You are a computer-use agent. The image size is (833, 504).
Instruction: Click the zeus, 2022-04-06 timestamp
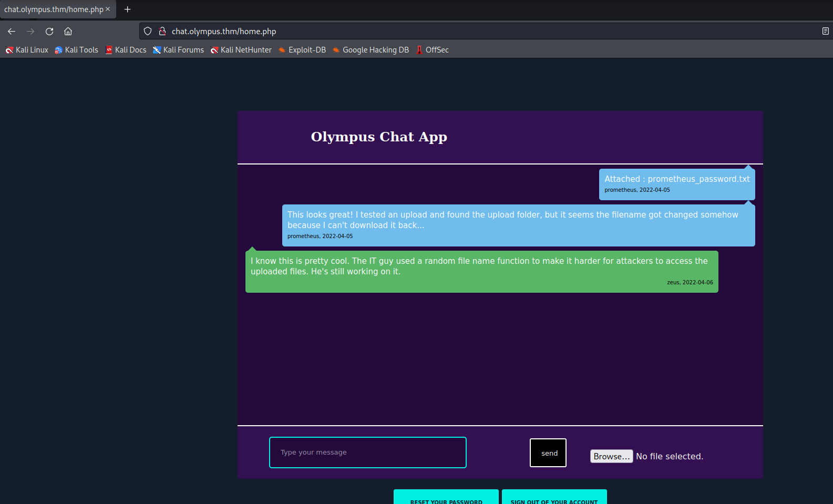click(690, 282)
